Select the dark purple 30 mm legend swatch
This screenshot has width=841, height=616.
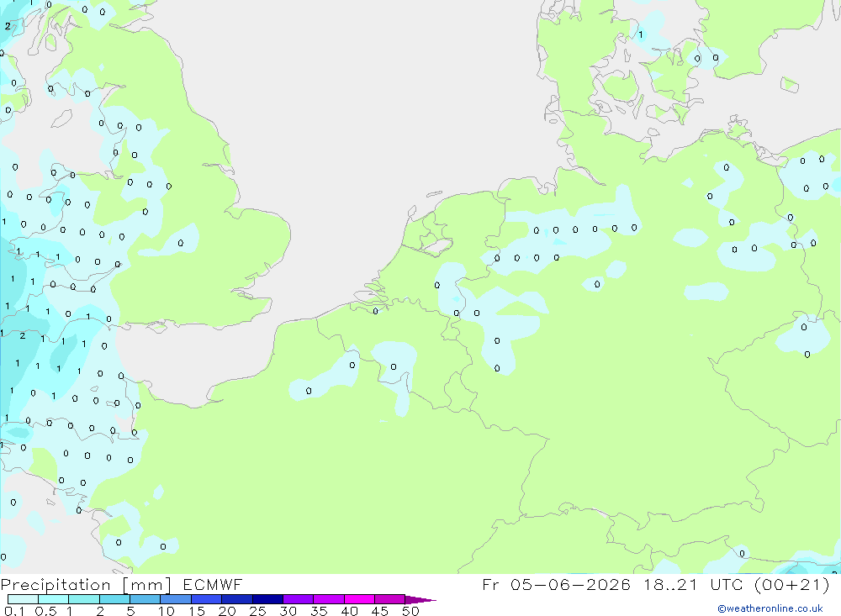[298, 599]
